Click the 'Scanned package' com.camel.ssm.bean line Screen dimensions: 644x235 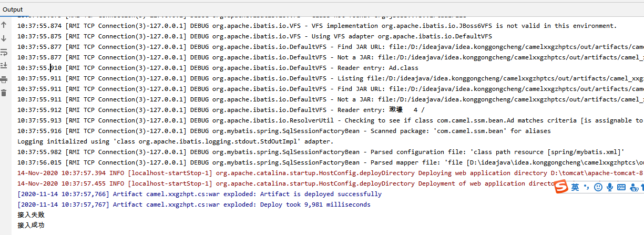284,131
